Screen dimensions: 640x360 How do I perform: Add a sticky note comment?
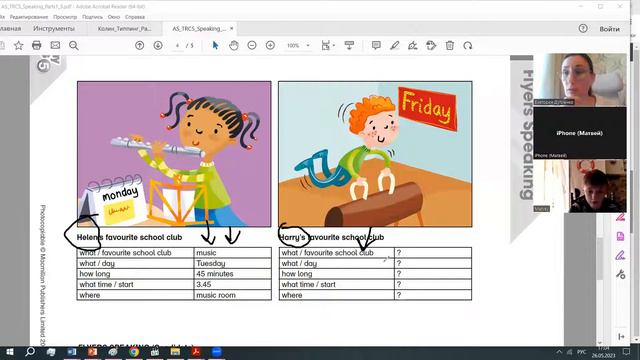tap(376, 45)
